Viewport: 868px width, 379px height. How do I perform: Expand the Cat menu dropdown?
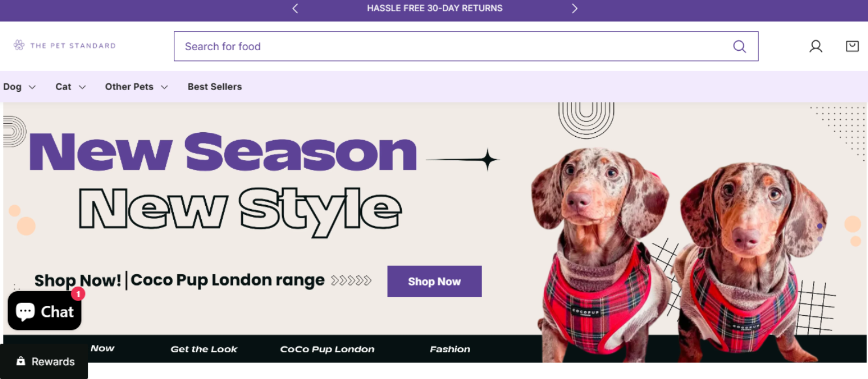point(71,87)
